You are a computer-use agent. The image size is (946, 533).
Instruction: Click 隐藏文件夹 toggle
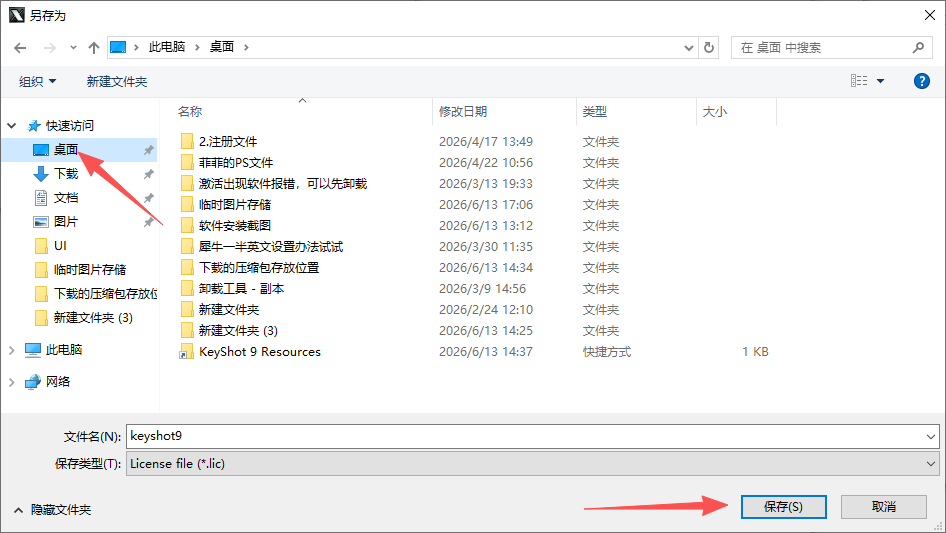(x=52, y=510)
